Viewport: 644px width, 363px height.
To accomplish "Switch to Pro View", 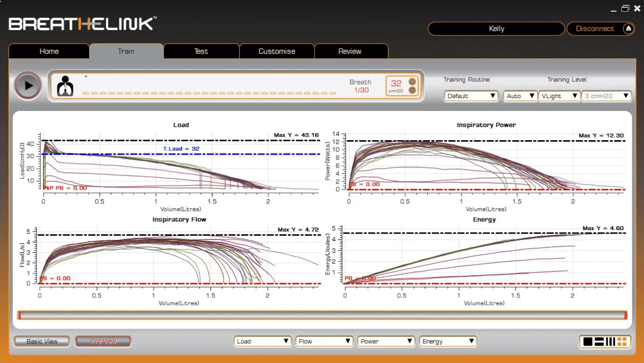I will pos(103,341).
